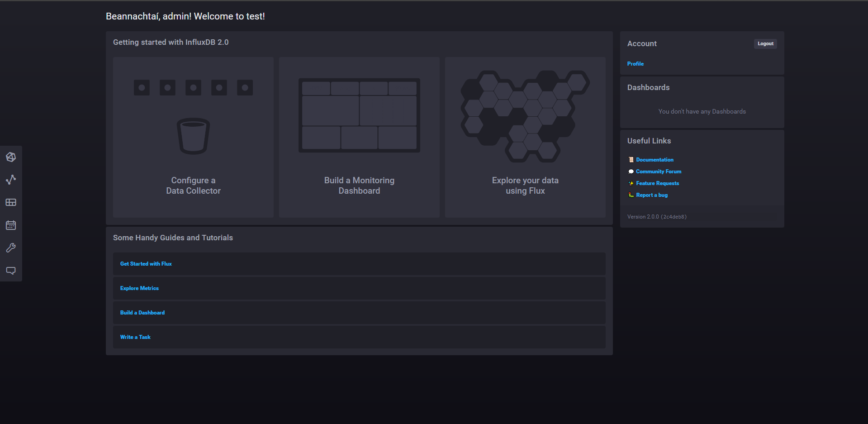Open the Data Explorer graph icon
This screenshot has width=868, height=424.
coord(11,180)
